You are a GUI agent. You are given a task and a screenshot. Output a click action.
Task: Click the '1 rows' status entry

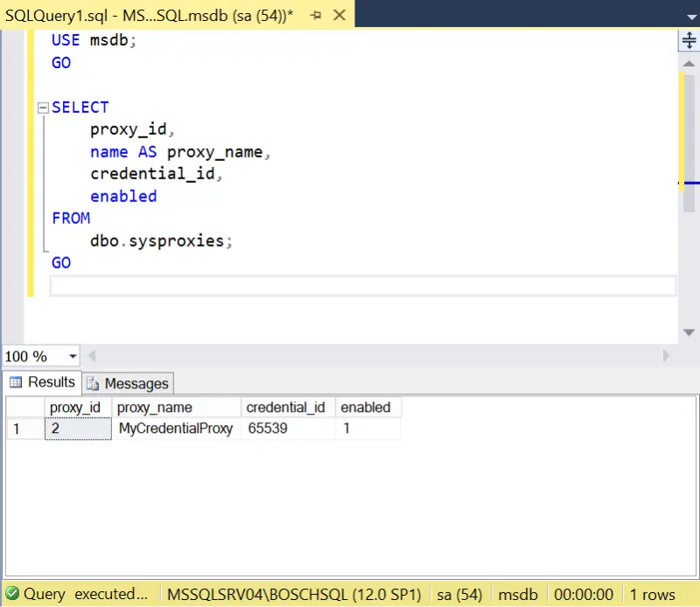652,595
